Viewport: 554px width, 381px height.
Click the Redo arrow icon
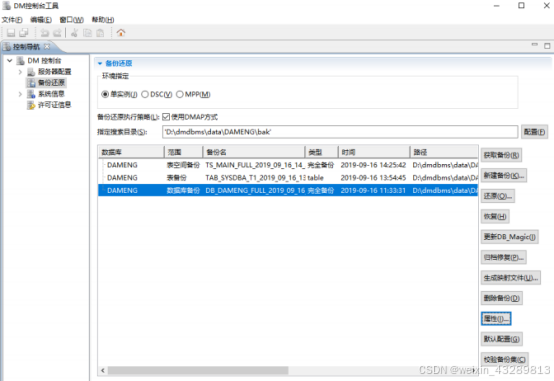coord(57,33)
